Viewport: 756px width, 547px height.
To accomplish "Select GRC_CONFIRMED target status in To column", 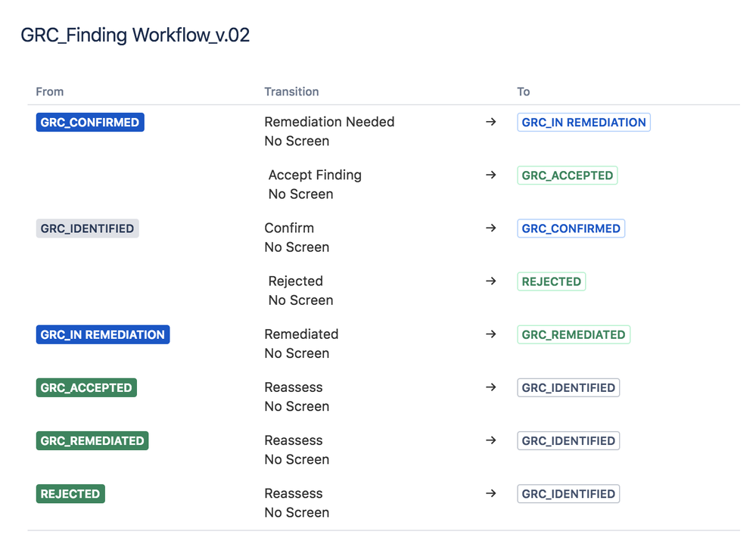I will [571, 228].
